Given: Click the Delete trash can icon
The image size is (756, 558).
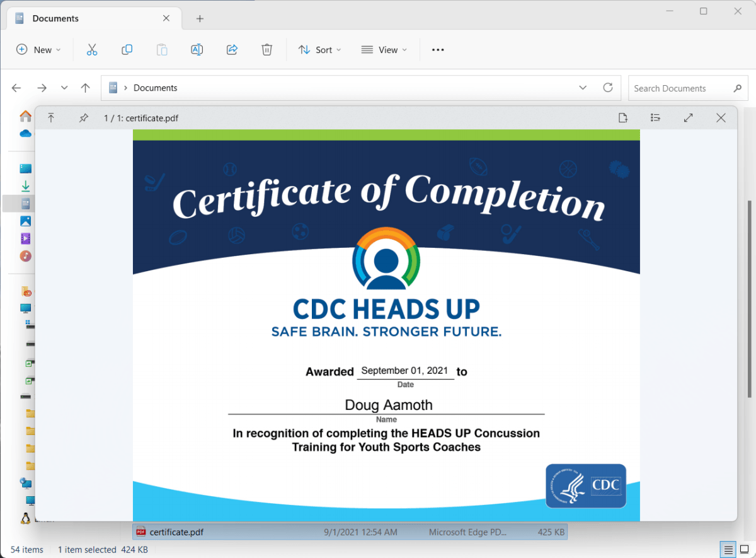Looking at the screenshot, I should click(267, 50).
